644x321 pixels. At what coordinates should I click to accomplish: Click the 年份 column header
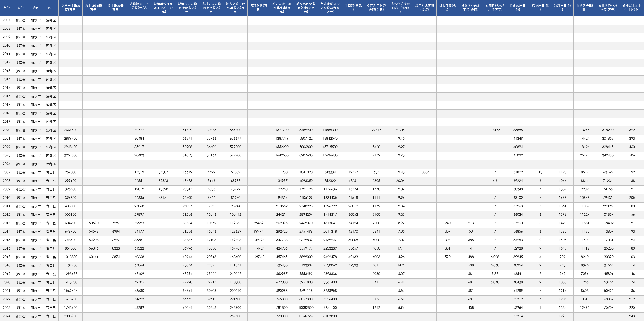[x=7, y=8]
